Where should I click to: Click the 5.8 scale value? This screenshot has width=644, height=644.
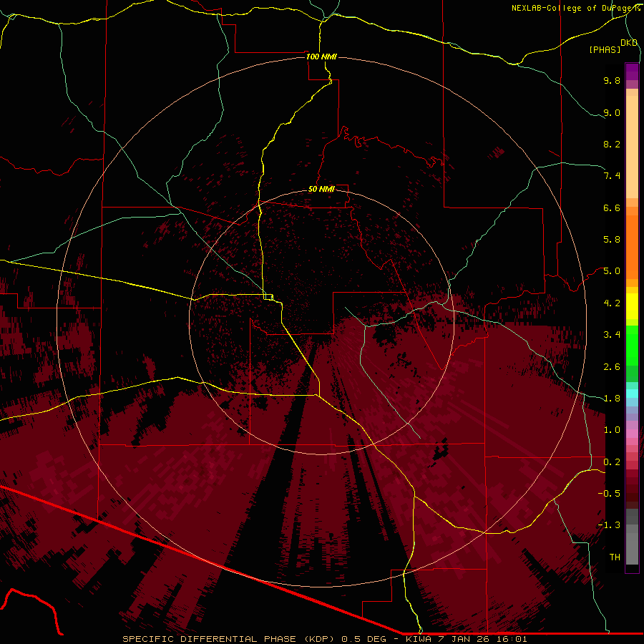(612, 240)
